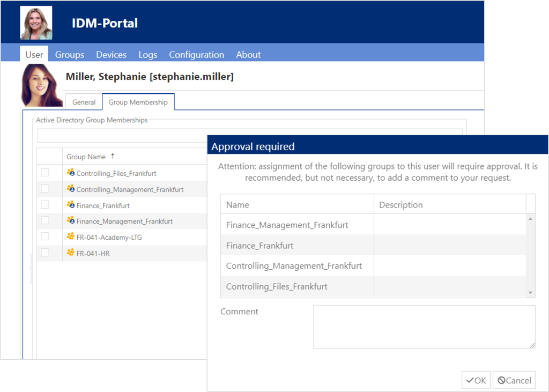Open the About menu
The width and height of the screenshot is (549, 392).
click(248, 55)
